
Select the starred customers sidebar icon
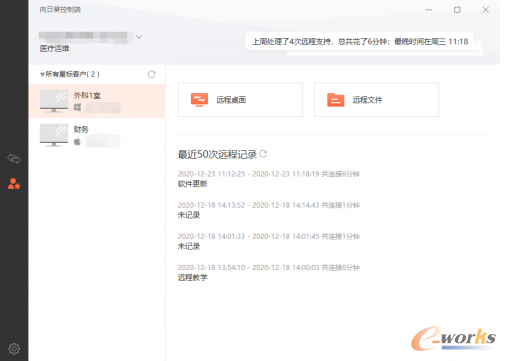click(x=14, y=183)
